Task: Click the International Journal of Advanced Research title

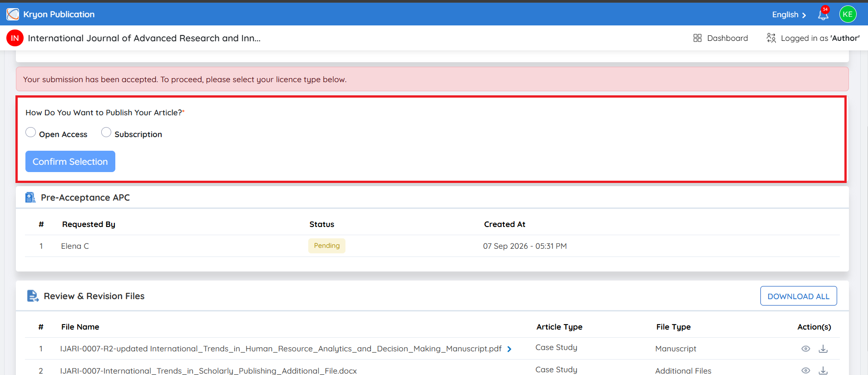Action: coord(144,38)
